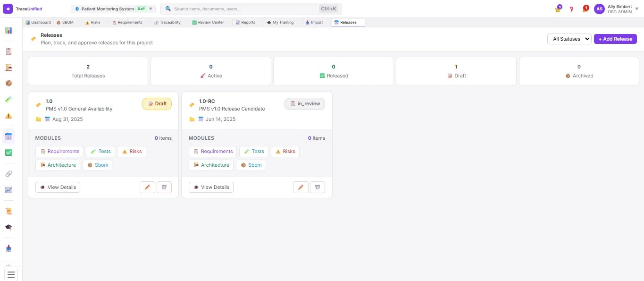Screen dimensions: 644x281
Task: Open the risks warning sidebar icon
Action: pyautogui.click(x=8, y=116)
